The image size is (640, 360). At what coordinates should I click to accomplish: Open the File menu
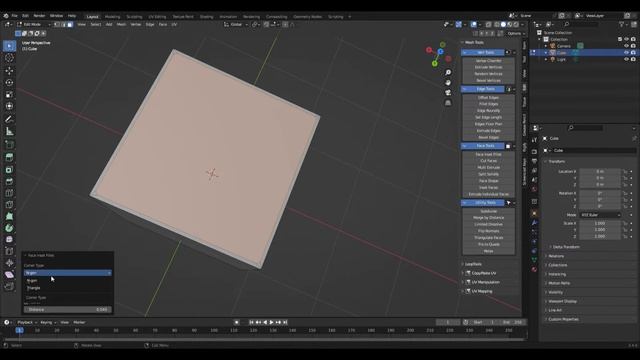click(15, 16)
